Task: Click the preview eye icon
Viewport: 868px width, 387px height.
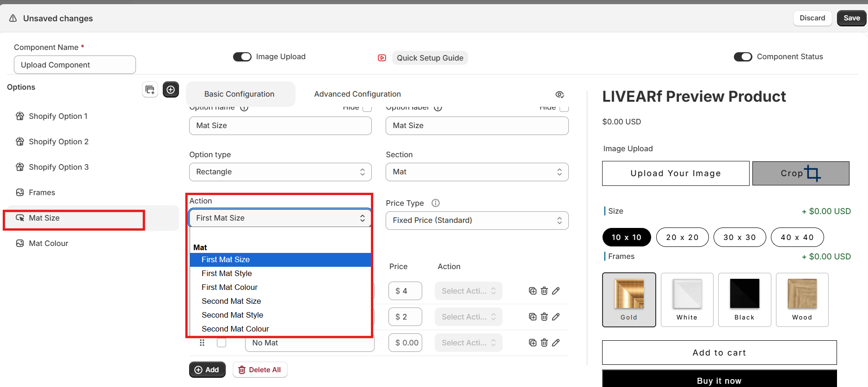Action: [x=560, y=94]
